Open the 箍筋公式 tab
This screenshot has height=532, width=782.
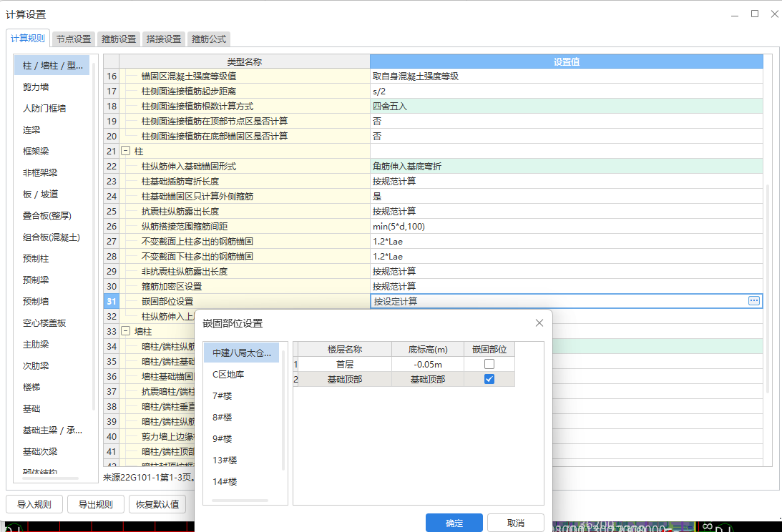[208, 39]
